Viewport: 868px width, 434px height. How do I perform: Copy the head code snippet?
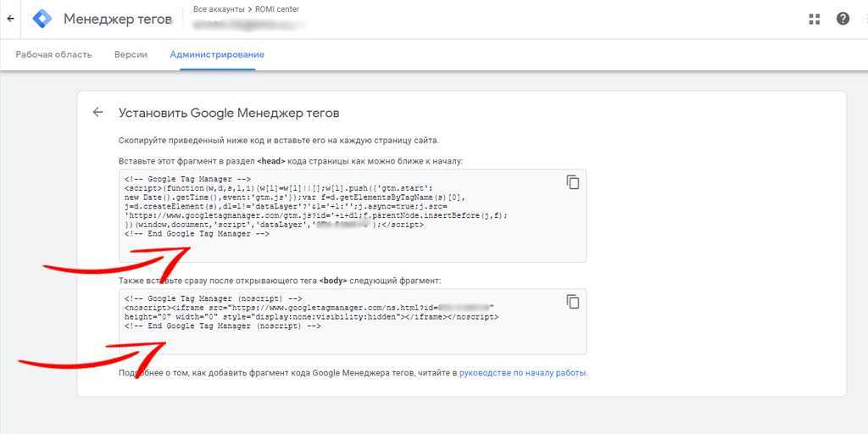(x=573, y=182)
